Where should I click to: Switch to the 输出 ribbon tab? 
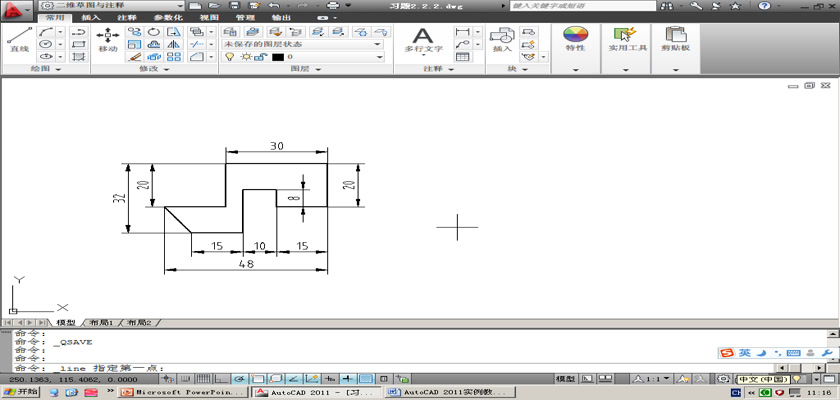[x=281, y=18]
